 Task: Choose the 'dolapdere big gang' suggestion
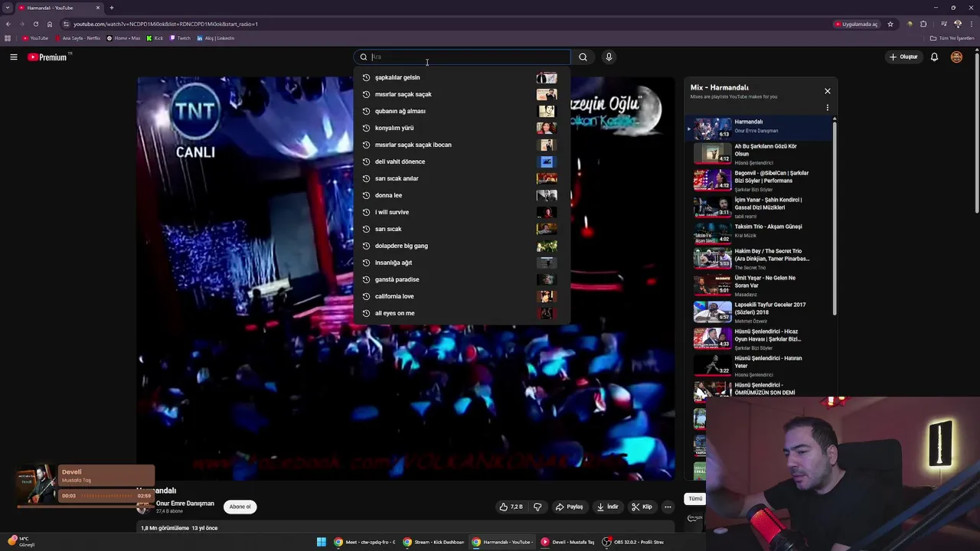tap(462, 246)
